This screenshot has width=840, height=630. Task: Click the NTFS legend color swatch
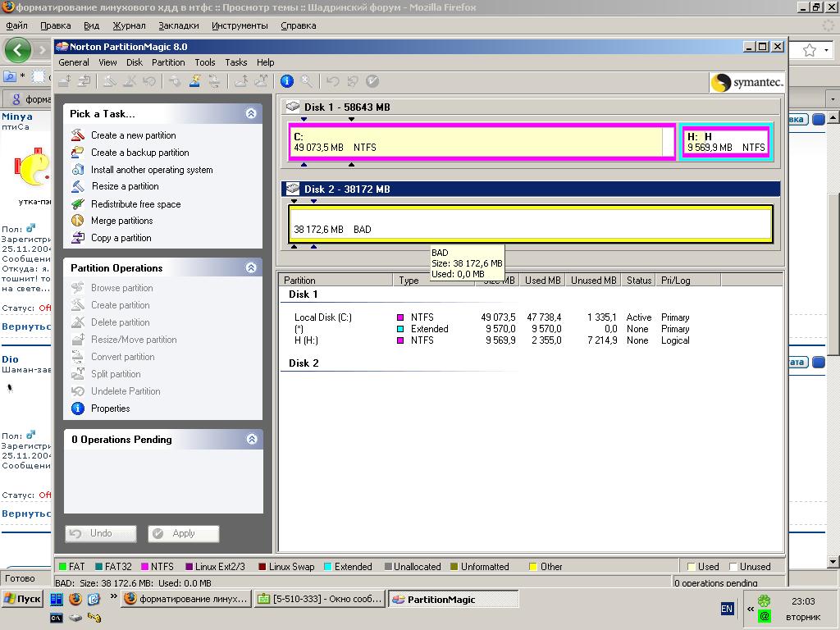144,566
